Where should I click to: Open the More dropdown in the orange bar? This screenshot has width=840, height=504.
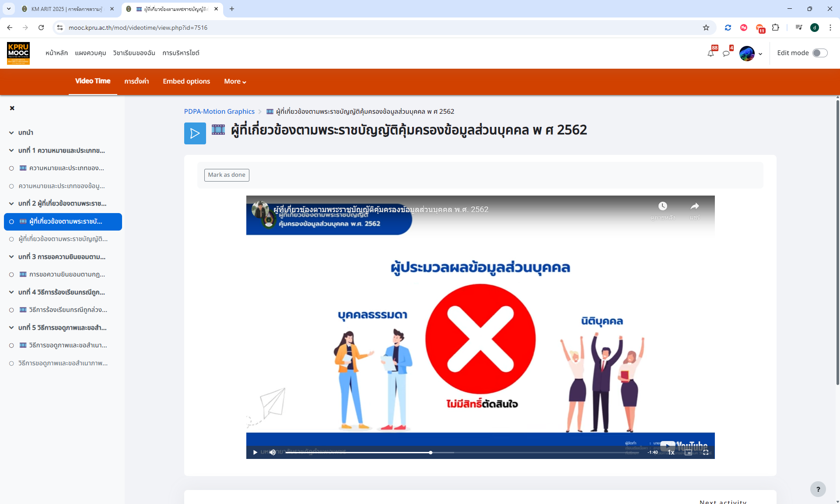coord(234,81)
